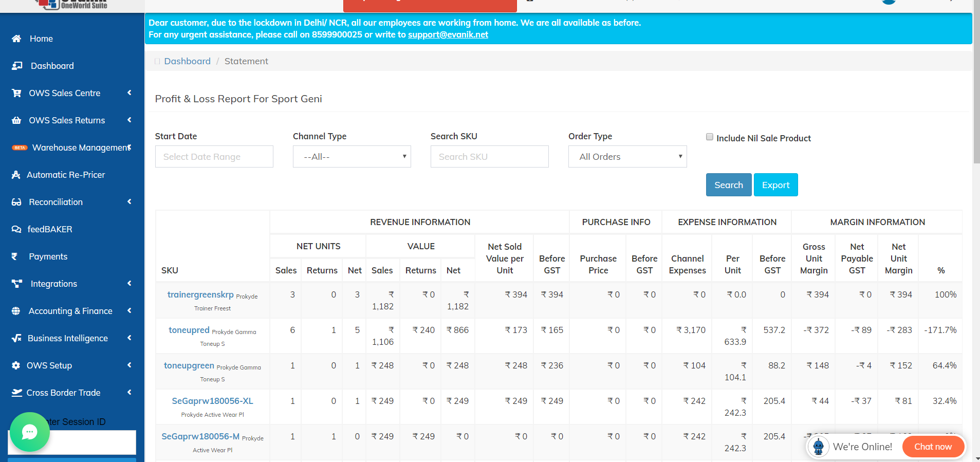Image resolution: width=980 pixels, height=462 pixels.
Task: Click the MARGIN INFORMATION column header
Action: click(877, 222)
